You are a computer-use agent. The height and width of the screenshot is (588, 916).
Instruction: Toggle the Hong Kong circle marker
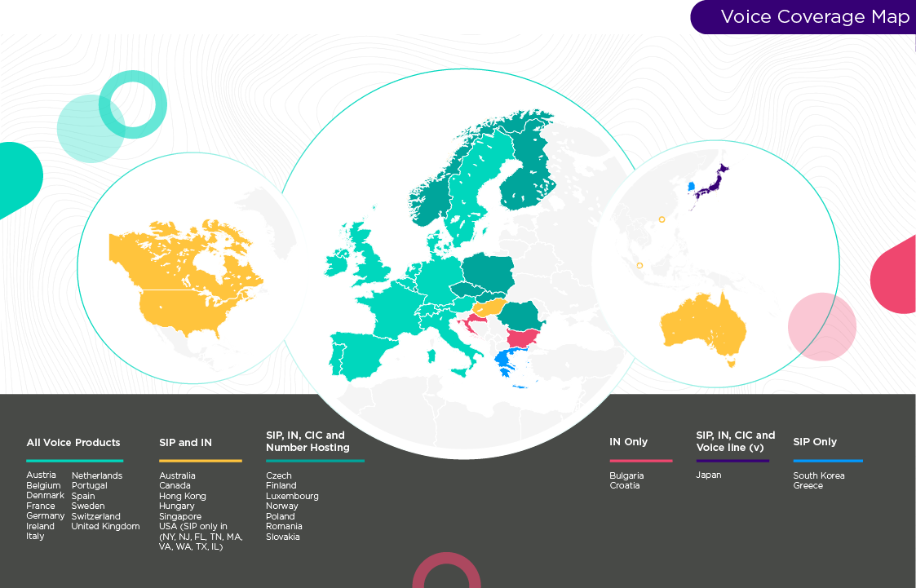pyautogui.click(x=661, y=219)
